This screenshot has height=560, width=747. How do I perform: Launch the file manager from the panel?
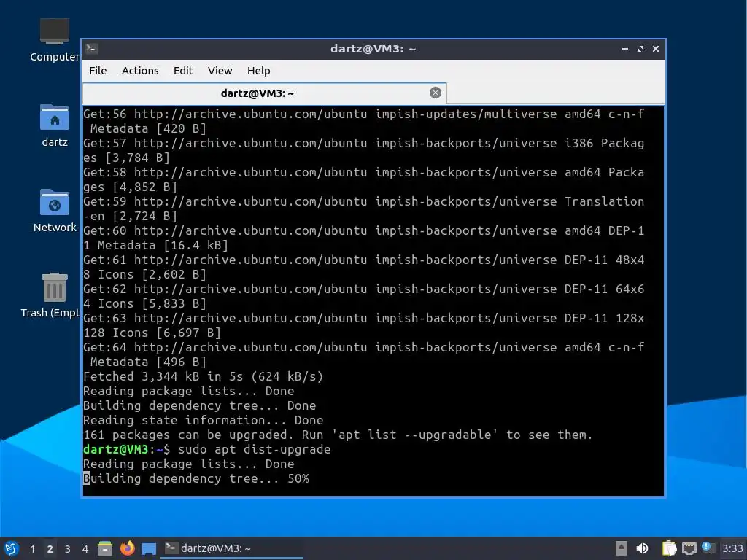(x=105, y=548)
